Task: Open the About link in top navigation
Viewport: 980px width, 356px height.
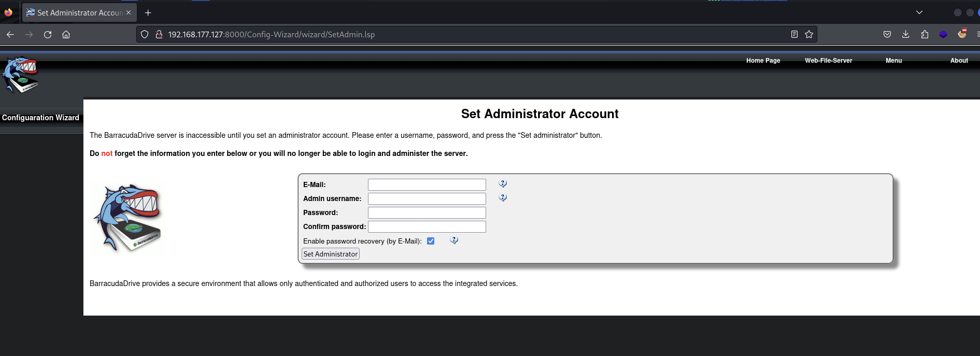Action: 959,61
